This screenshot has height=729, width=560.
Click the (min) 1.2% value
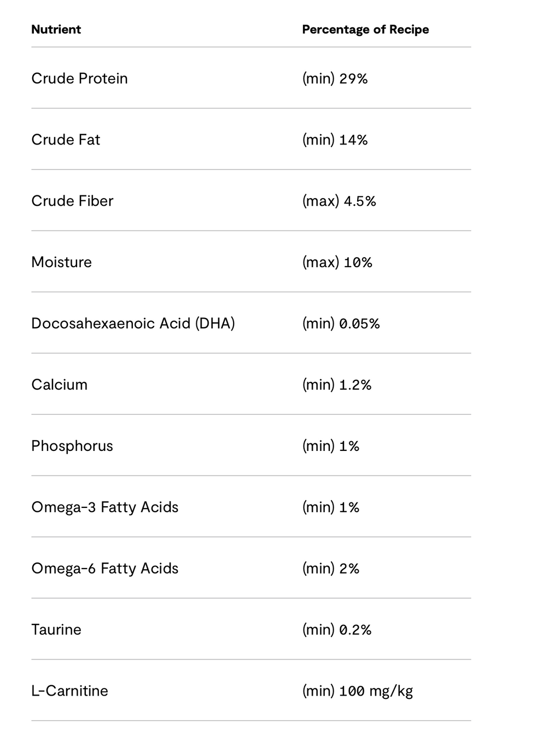pyautogui.click(x=337, y=385)
